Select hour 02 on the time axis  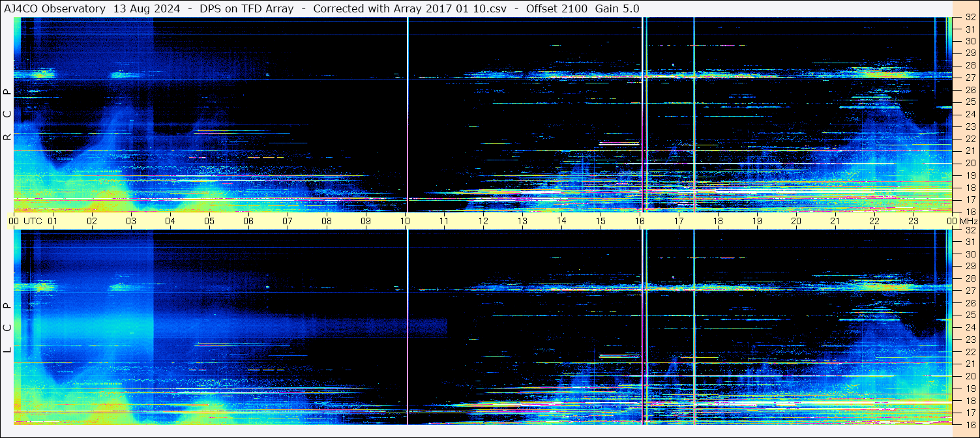point(92,221)
